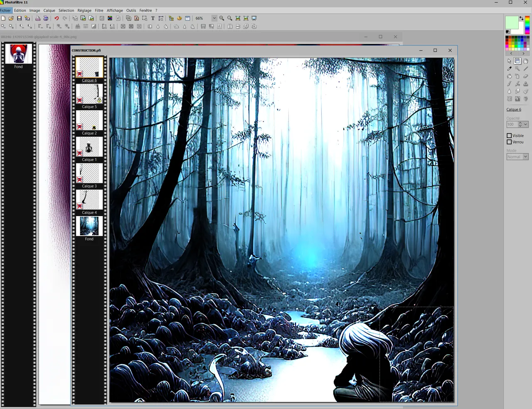Choose the Eraser tool
The image size is (532, 409).
[526, 76]
